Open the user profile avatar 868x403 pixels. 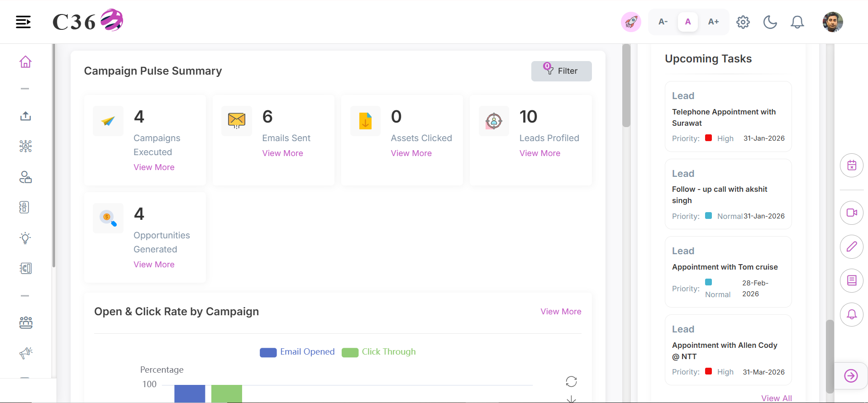pyautogui.click(x=833, y=22)
